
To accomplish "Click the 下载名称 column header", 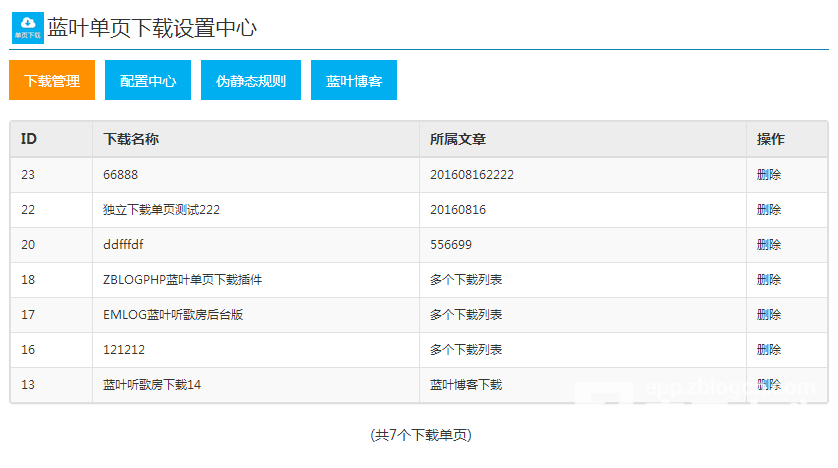I will pyautogui.click(x=131, y=139).
